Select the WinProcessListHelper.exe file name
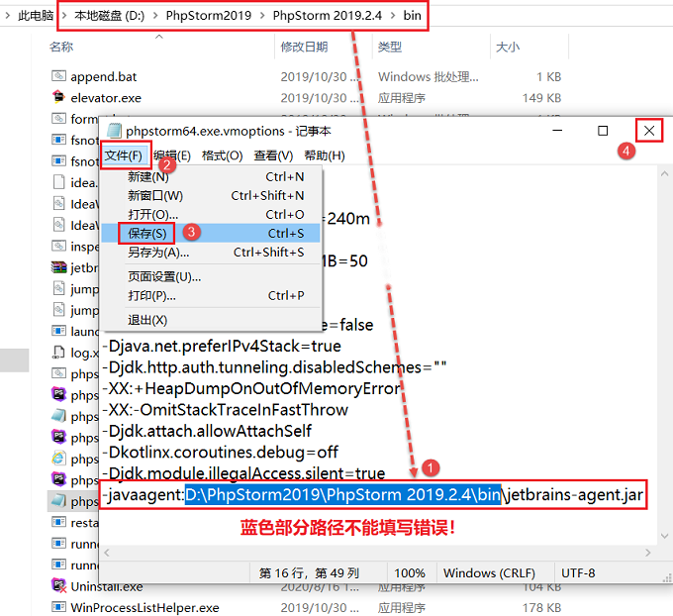673x616 pixels. 144,607
